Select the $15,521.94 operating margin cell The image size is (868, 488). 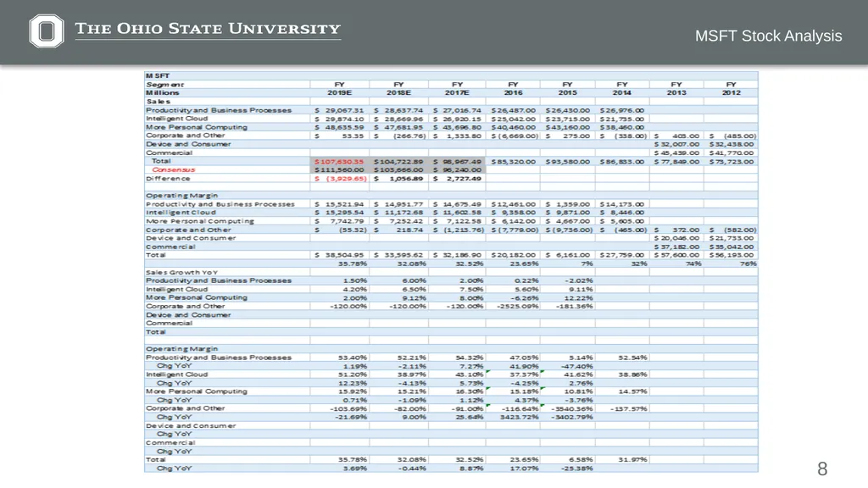[x=339, y=204]
